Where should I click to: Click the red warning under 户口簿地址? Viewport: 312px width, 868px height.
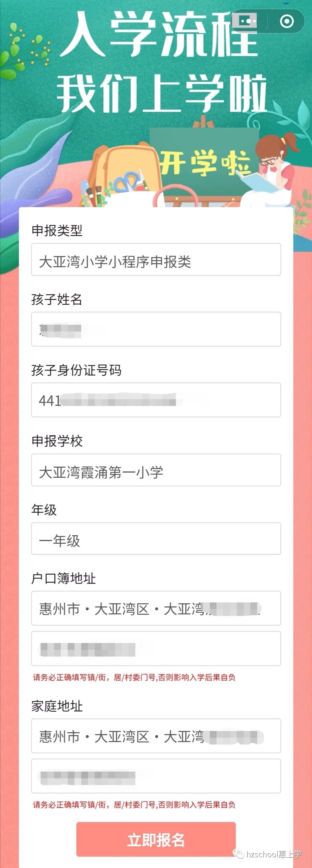(134, 677)
